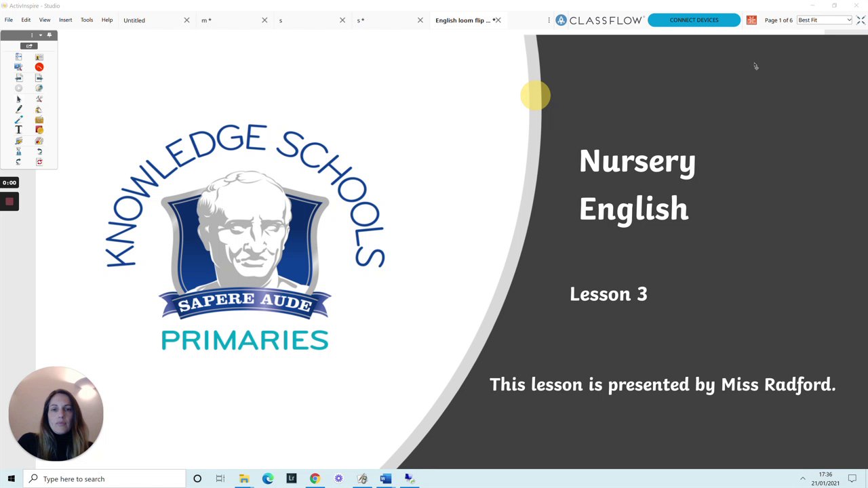
Task: Click the share/export icon atop the toolbox
Action: (29, 45)
